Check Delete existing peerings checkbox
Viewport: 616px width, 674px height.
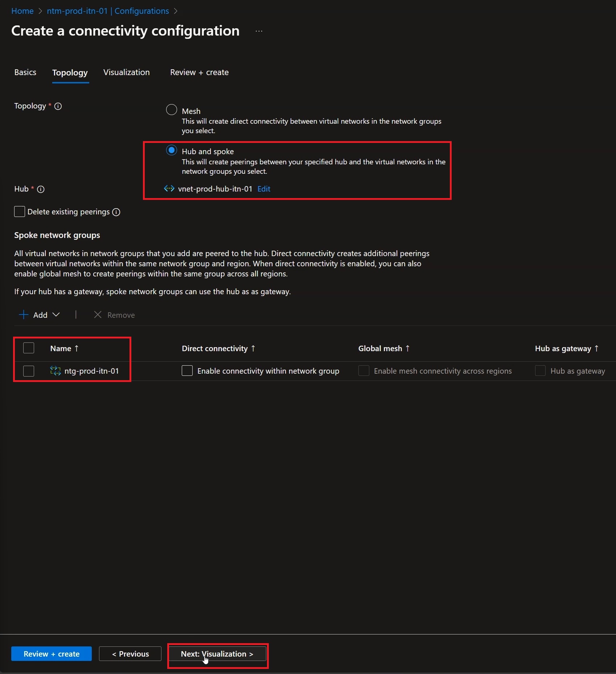(x=20, y=211)
